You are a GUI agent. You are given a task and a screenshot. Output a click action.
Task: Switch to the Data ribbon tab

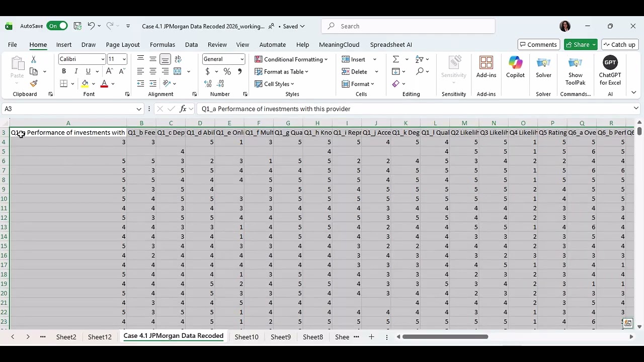(191, 45)
